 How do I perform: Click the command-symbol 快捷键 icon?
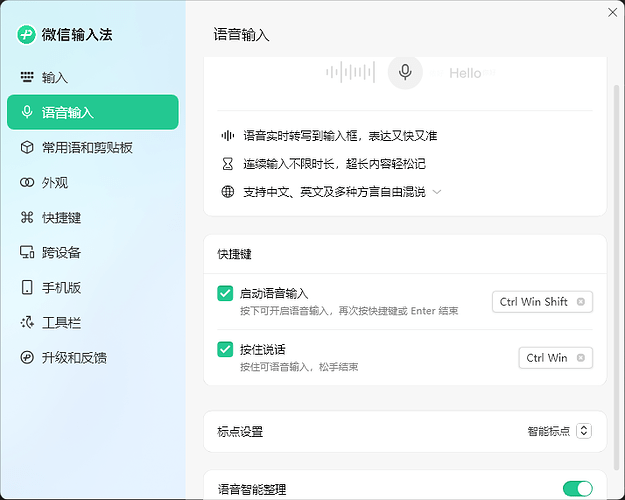coord(27,217)
